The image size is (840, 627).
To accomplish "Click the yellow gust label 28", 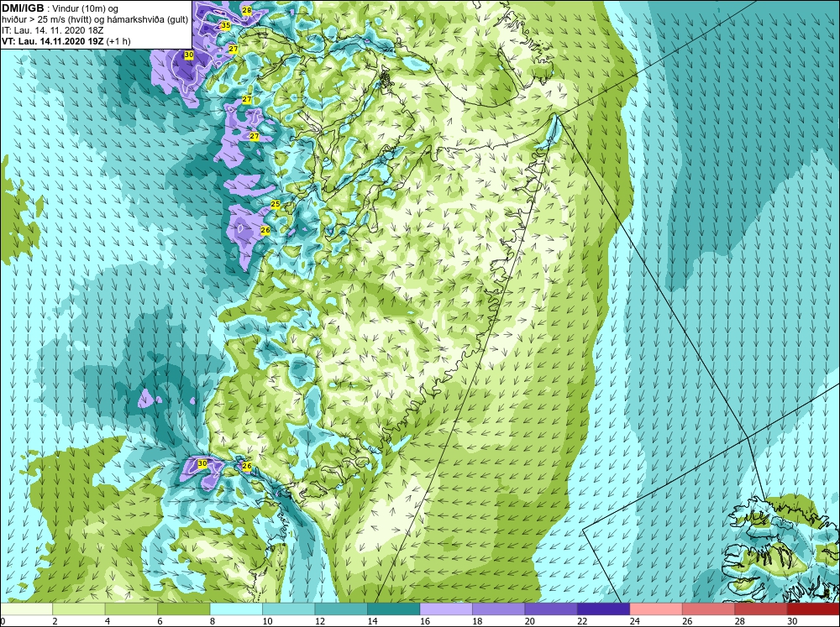I will coord(246,10).
